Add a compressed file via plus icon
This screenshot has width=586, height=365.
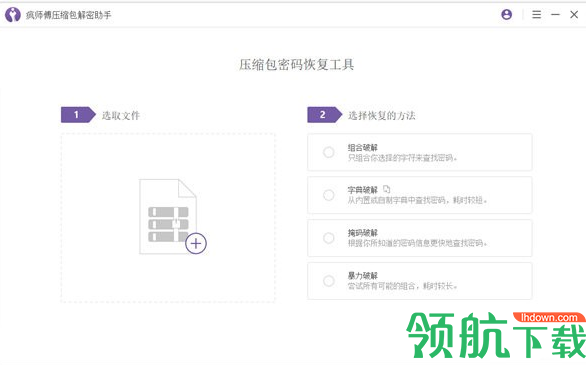point(196,244)
